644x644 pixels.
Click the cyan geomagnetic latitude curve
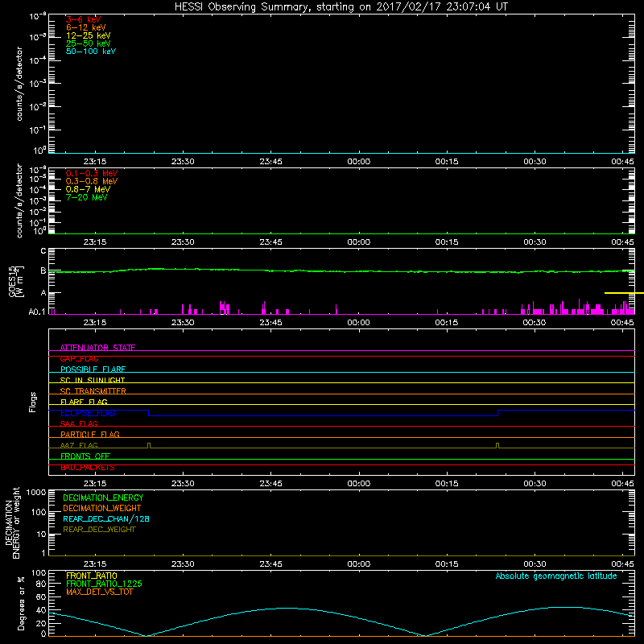pos(341,621)
